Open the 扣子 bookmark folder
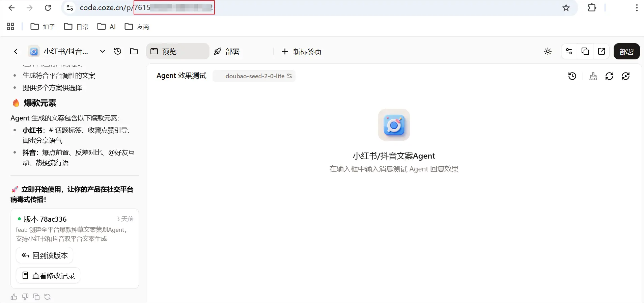The width and height of the screenshot is (644, 303). point(43,27)
